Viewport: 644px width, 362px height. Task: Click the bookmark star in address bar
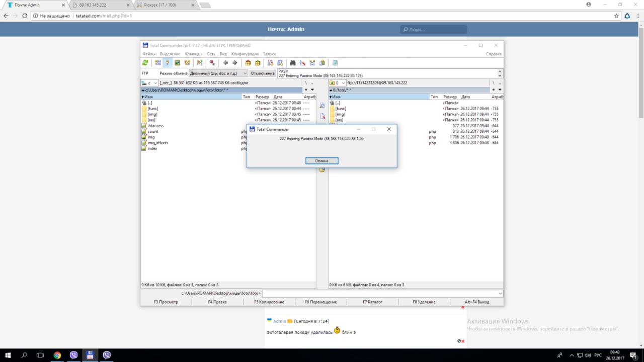pyautogui.click(x=616, y=16)
